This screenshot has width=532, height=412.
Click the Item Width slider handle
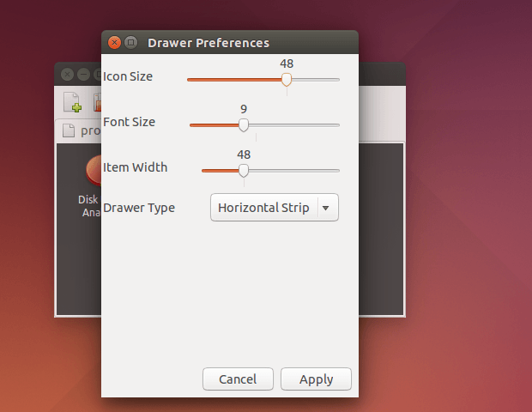click(x=244, y=171)
